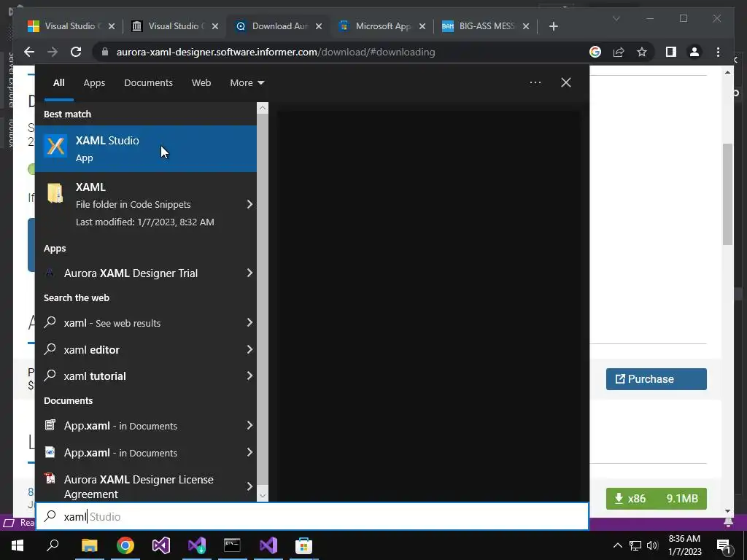Expand the More filter dropdown
This screenshot has height=560, width=747.
click(x=247, y=82)
